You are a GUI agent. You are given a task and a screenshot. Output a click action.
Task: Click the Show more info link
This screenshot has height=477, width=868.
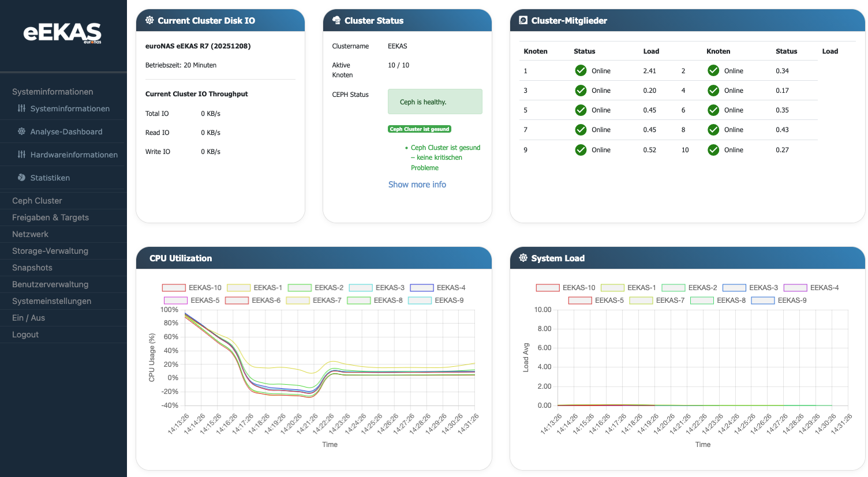[417, 184]
